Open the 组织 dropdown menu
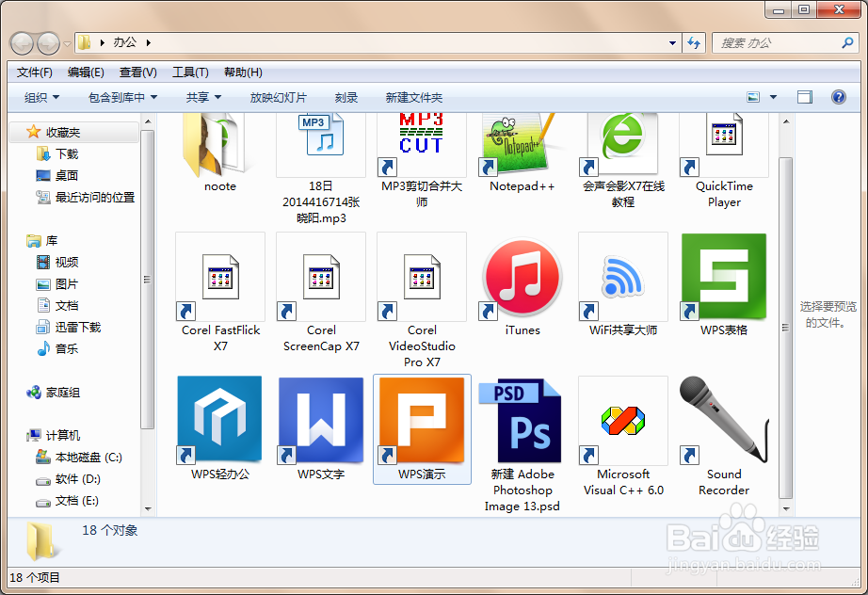Screen dimensions: 868x595 (x=41, y=97)
